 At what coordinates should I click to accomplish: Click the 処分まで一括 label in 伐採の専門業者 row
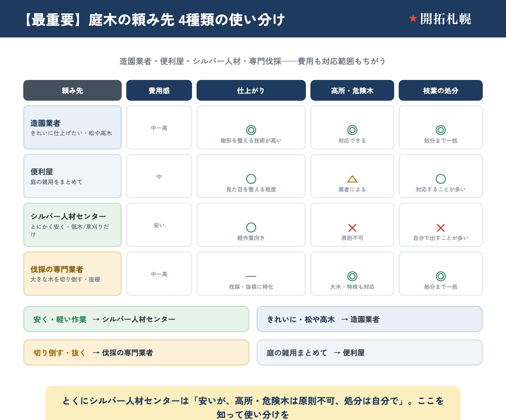(x=440, y=287)
